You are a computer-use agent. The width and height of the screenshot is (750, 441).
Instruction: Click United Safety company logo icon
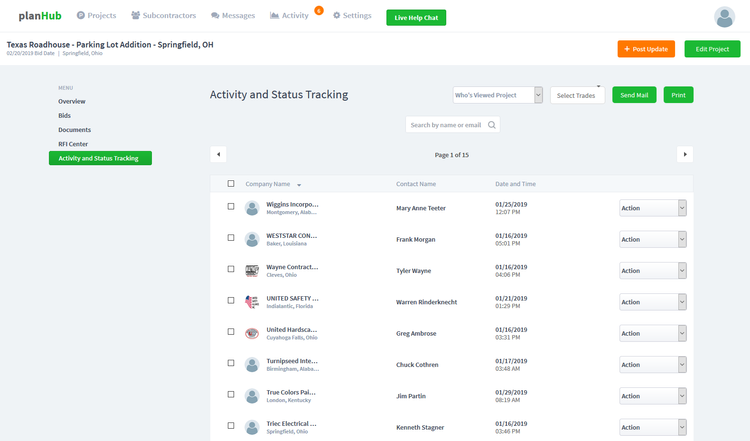(x=252, y=302)
